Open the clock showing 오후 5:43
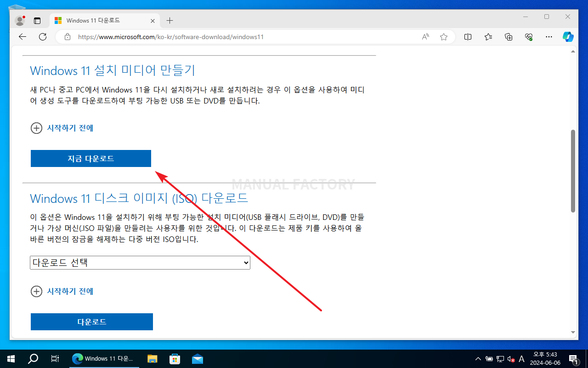Image resolution: width=588 pixels, height=368 pixels. [545, 359]
